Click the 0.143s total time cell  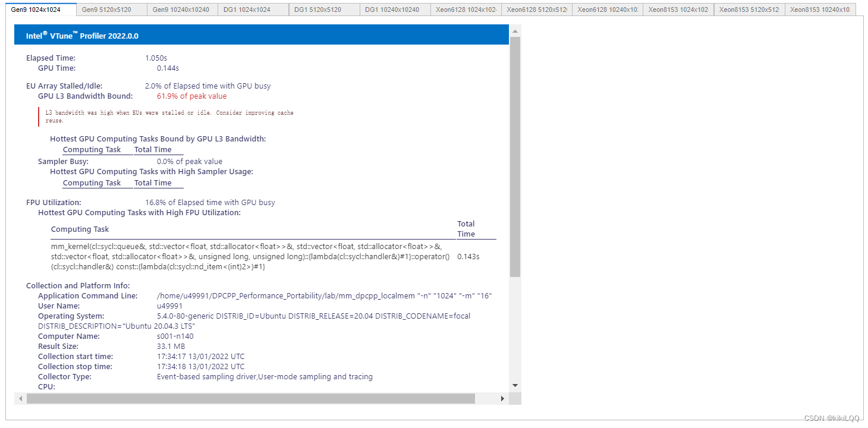(x=468, y=257)
